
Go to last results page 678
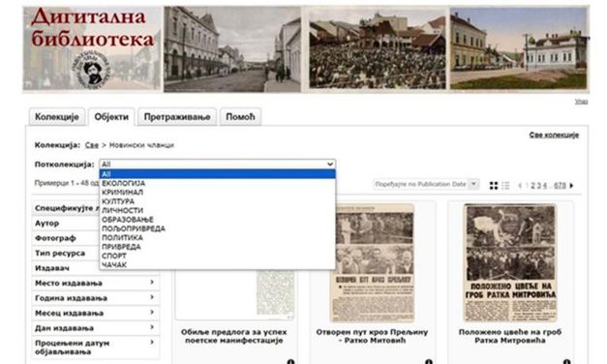[x=561, y=186]
